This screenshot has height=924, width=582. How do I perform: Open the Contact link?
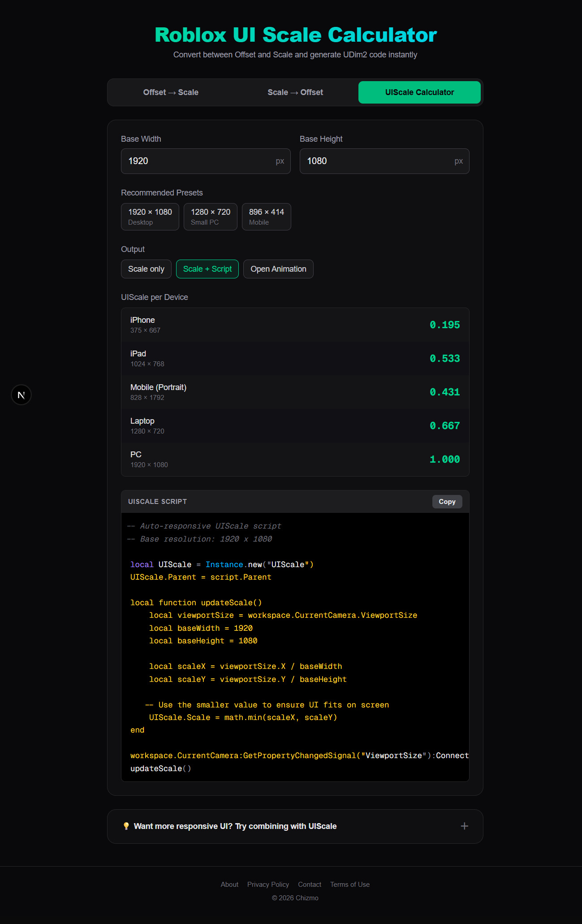(x=310, y=885)
